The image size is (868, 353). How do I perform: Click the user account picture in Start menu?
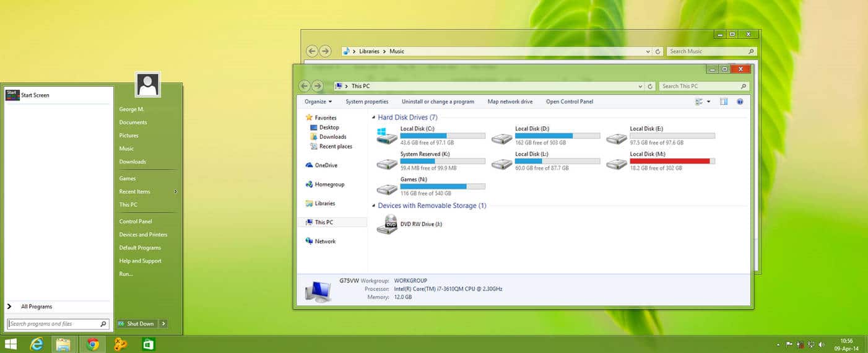pos(148,85)
